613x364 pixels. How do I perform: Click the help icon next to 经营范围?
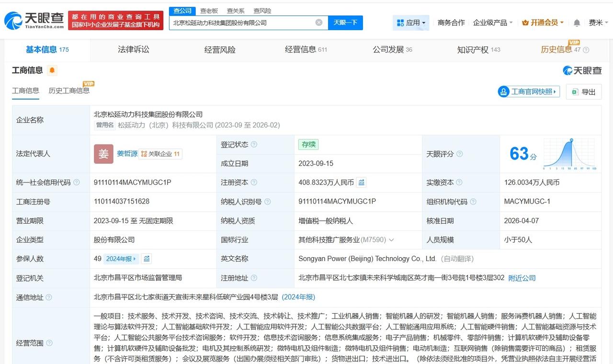tap(49, 343)
